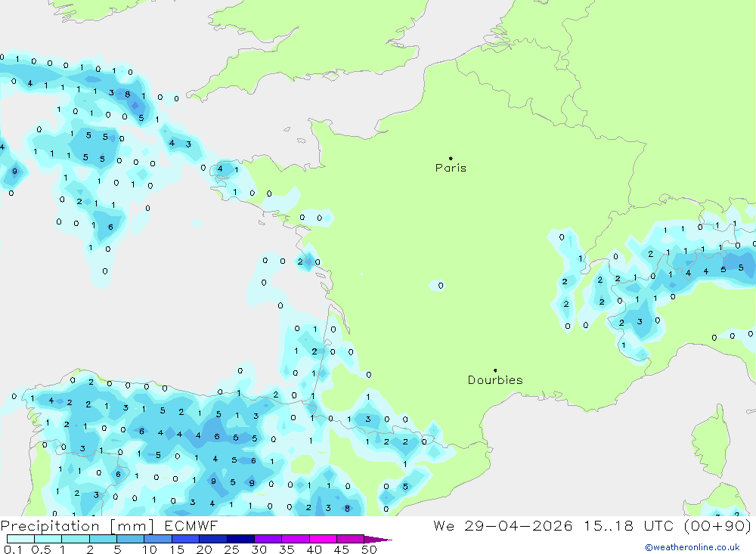Click the legend value '35'
756x554 pixels.
(287, 549)
